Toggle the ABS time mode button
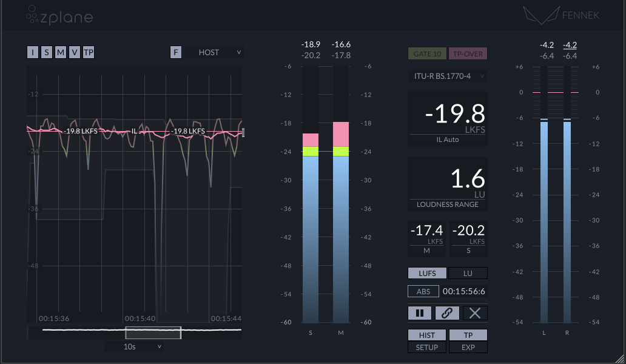The width and height of the screenshot is (626, 364). click(x=423, y=291)
